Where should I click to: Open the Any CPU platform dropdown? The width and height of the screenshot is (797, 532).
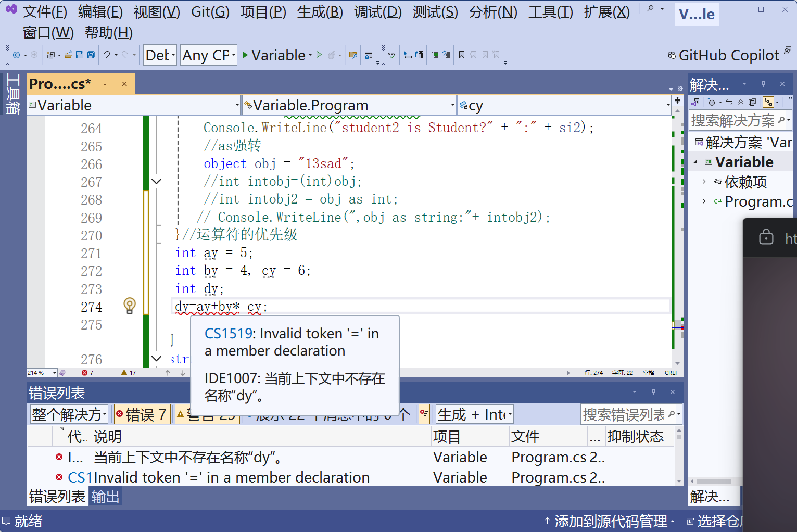tap(209, 55)
